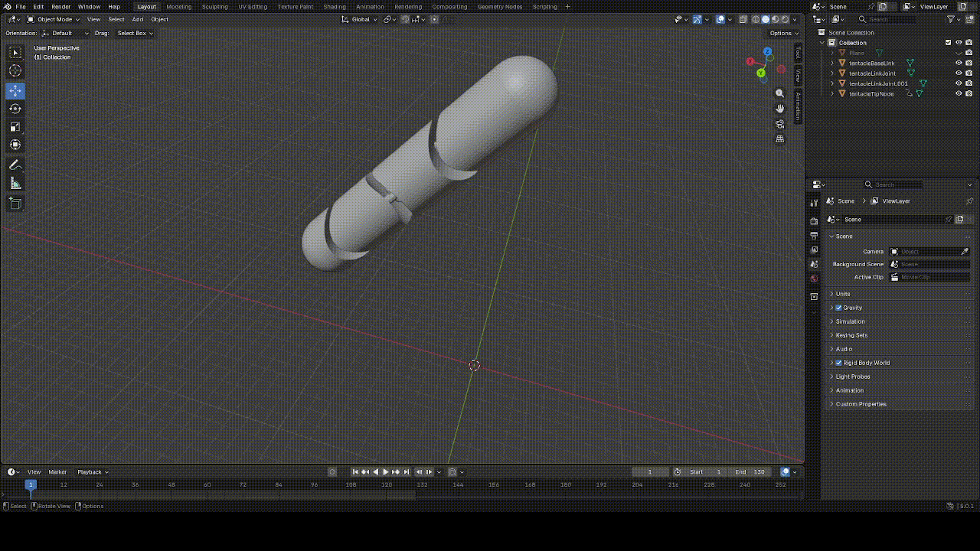Toggle the Collection checkbox in the outliner
Viewport: 980px width, 551px height.
click(x=947, y=43)
